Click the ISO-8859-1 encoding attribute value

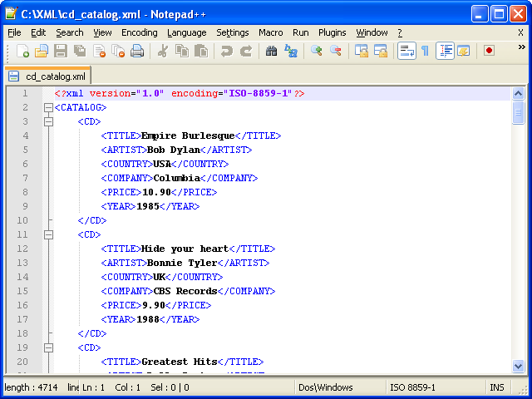click(x=257, y=93)
